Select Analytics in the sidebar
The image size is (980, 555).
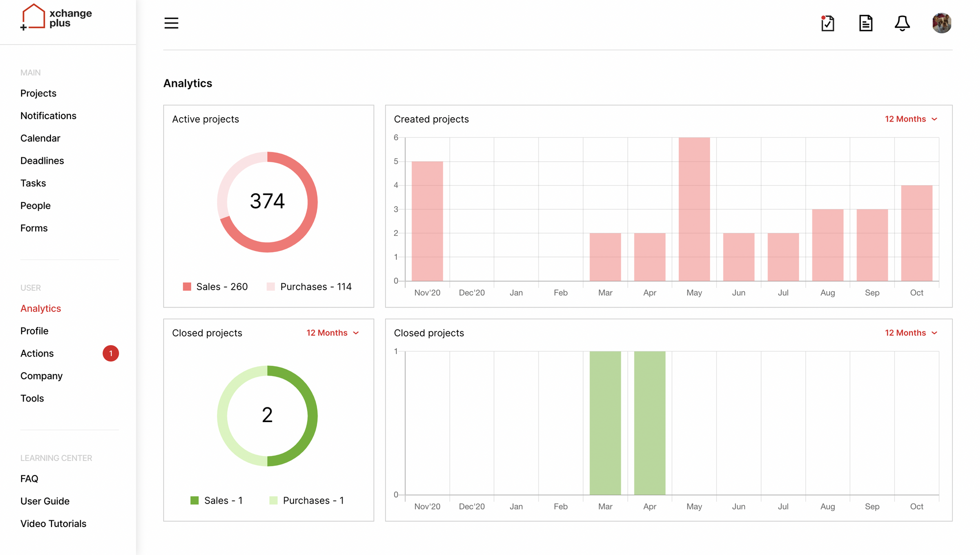[x=41, y=308]
